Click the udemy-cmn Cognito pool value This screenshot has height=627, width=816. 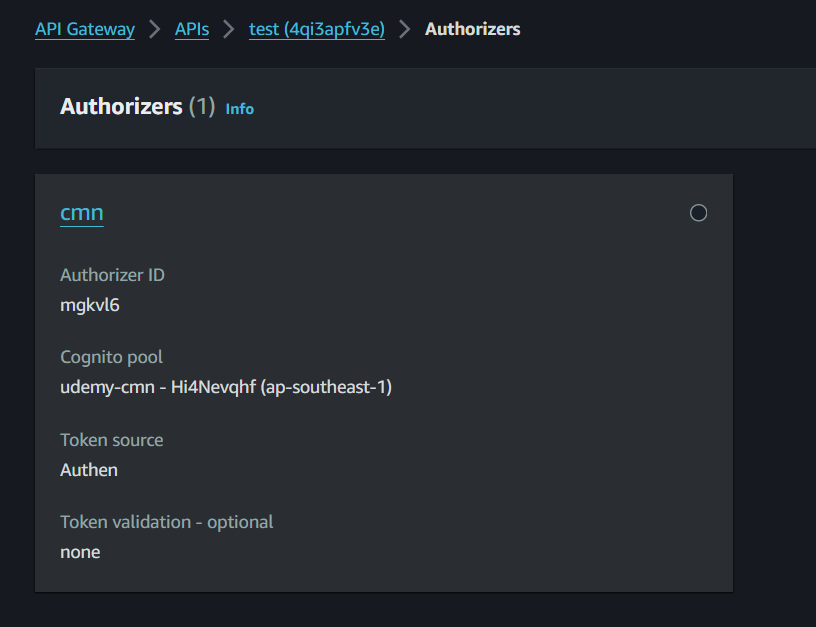(226, 387)
